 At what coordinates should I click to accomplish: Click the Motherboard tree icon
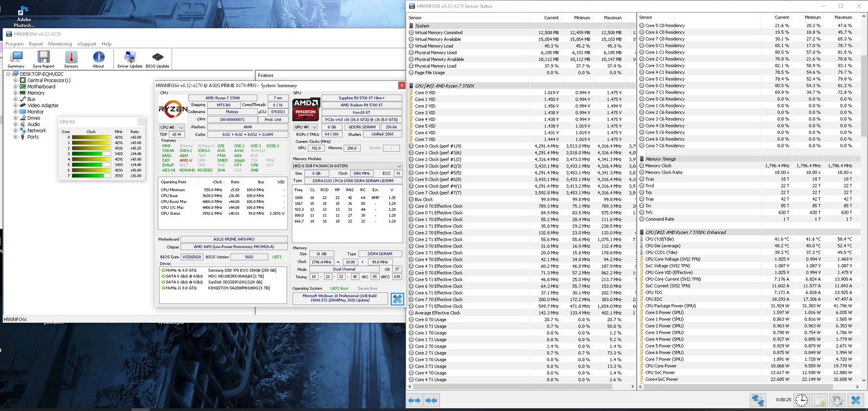23,86
